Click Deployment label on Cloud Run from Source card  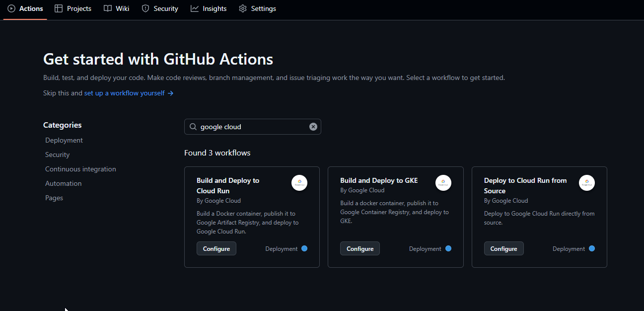coord(569,249)
